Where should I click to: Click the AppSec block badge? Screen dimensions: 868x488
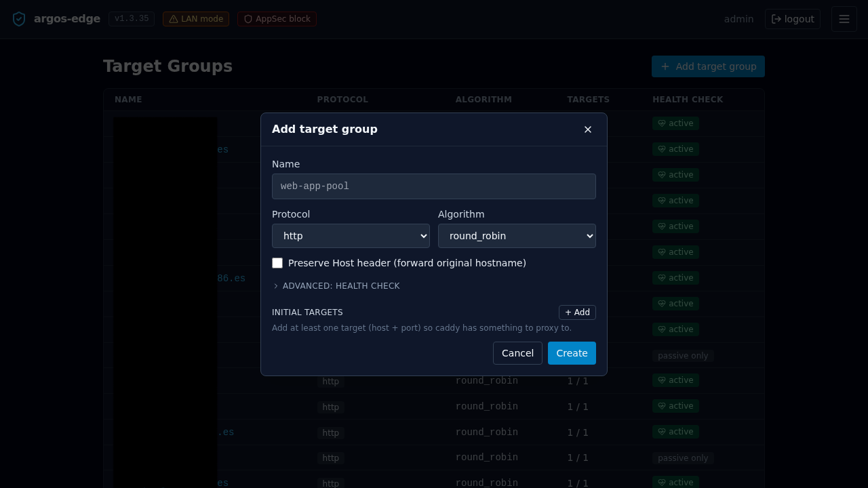point(277,19)
